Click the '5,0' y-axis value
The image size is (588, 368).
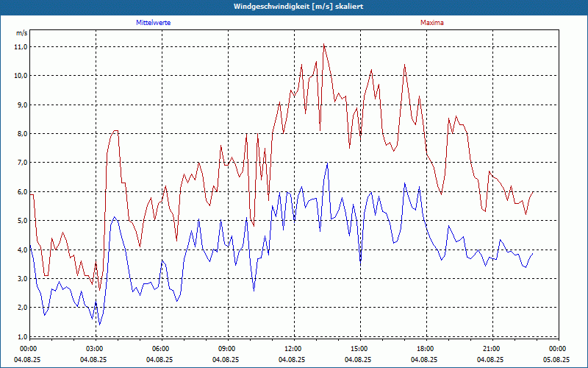[22, 221]
